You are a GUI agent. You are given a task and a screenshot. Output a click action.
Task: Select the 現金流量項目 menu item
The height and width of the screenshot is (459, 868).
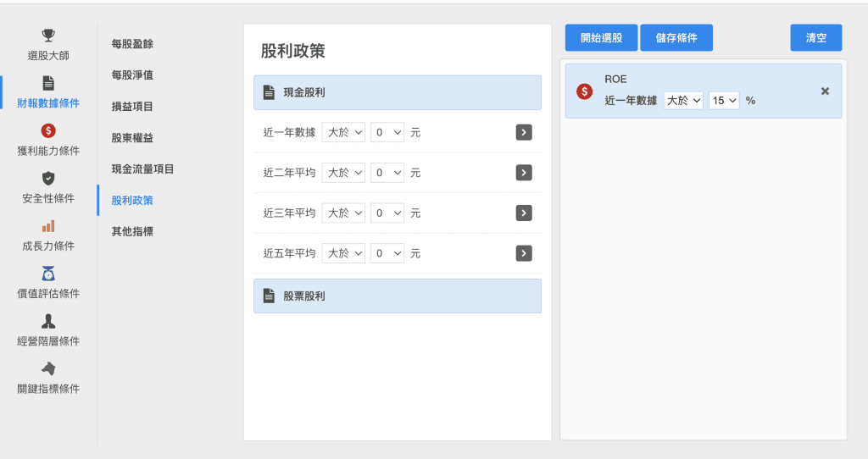click(x=142, y=169)
